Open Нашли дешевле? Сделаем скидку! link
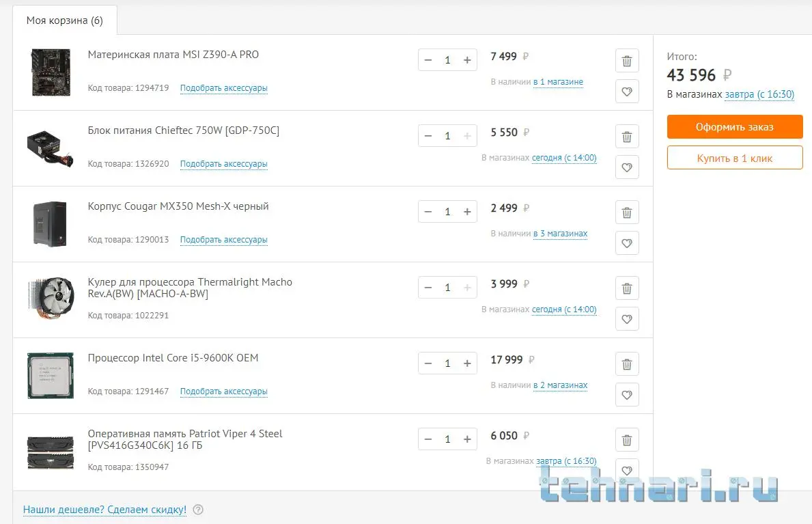The image size is (812, 524). pyautogui.click(x=104, y=510)
